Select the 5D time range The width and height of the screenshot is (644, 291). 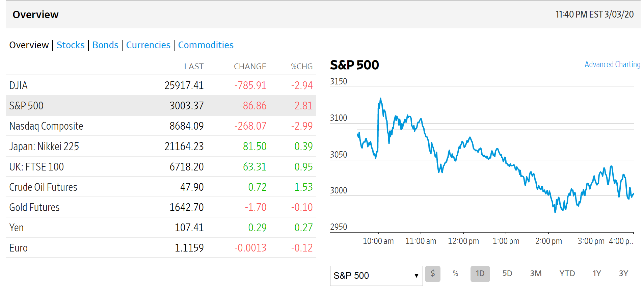[507, 273]
